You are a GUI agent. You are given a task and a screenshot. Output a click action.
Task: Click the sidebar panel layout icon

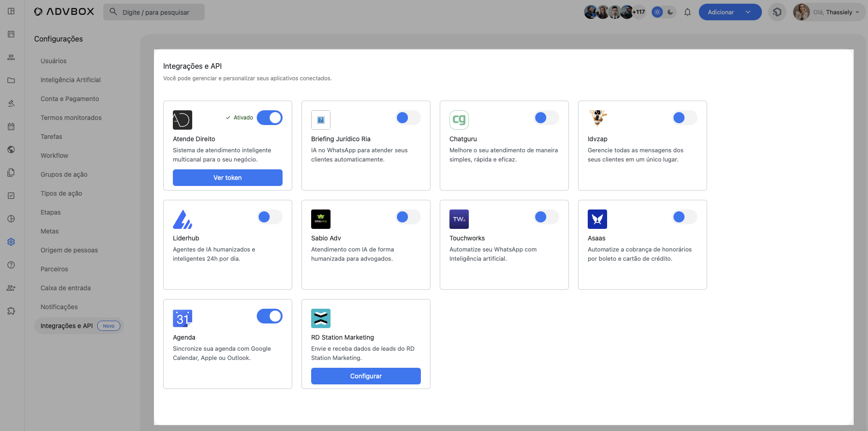pos(11,11)
